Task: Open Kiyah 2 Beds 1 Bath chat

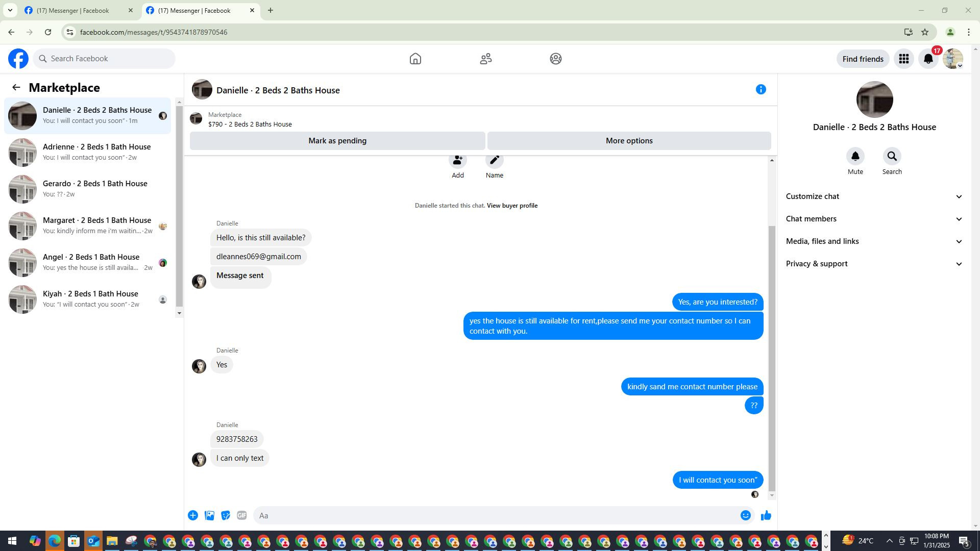Action: [x=88, y=299]
